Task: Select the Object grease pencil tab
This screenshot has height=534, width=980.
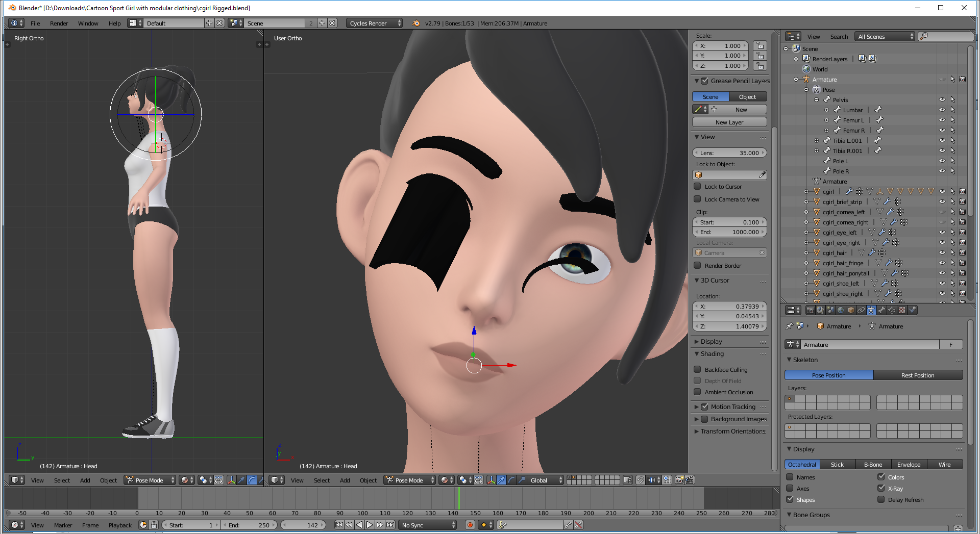Action: tap(748, 97)
